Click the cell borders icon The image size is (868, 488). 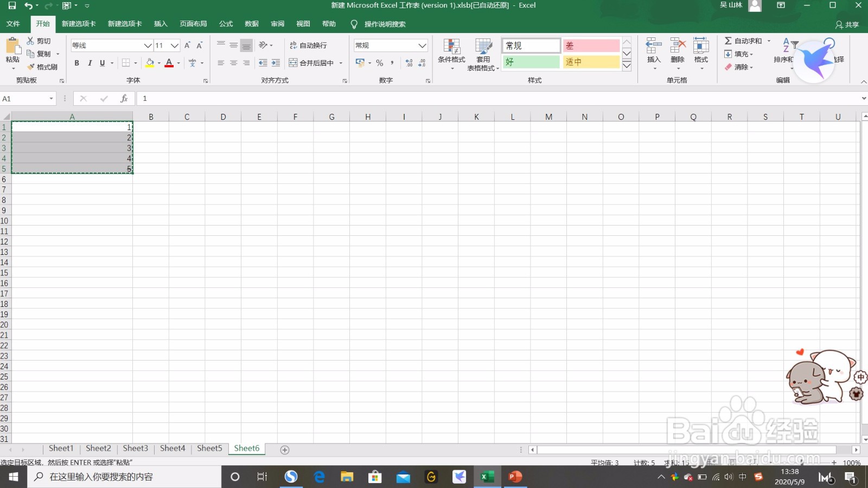(x=126, y=63)
